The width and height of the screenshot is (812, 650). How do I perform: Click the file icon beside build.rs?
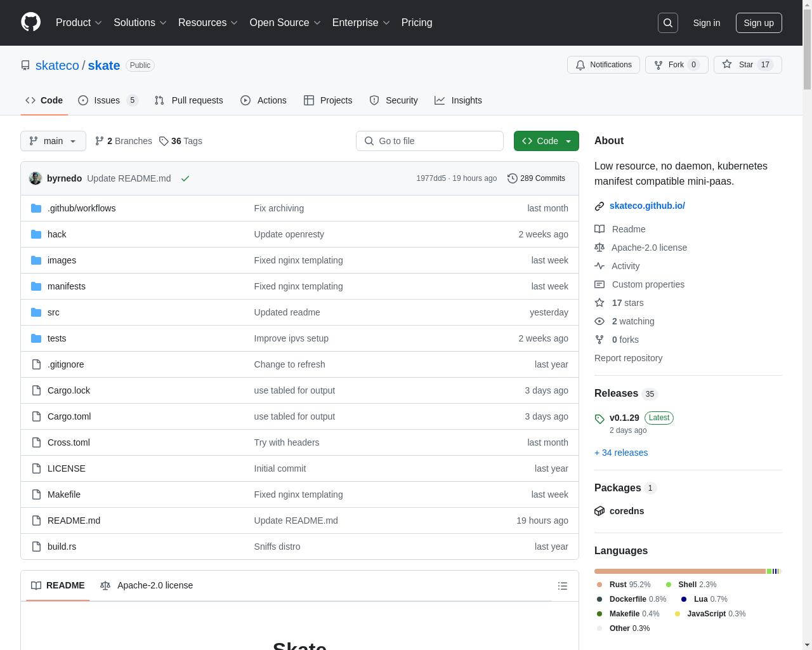point(36,547)
